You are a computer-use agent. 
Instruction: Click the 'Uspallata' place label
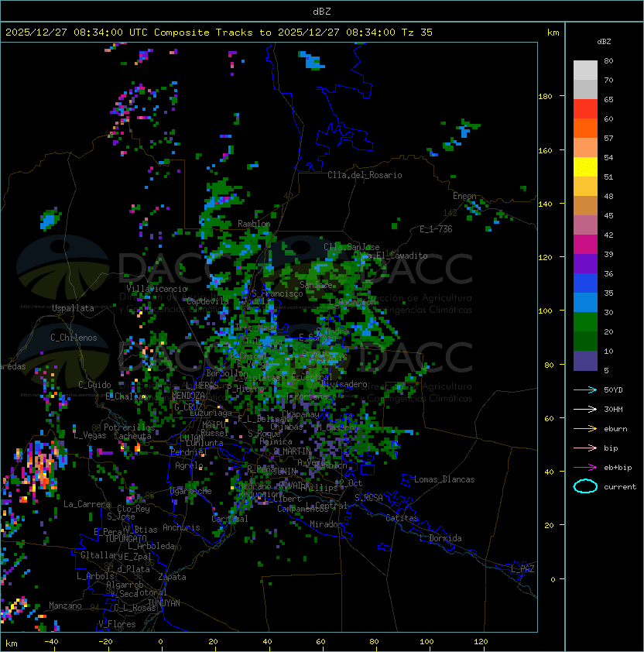point(73,308)
